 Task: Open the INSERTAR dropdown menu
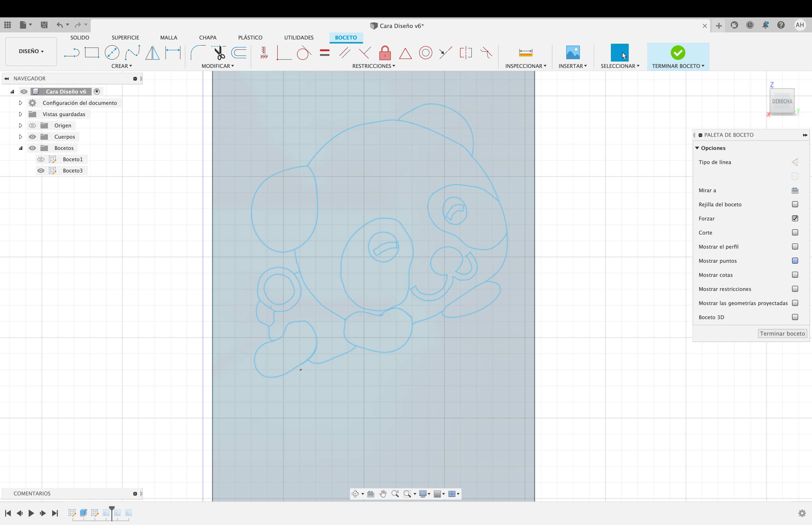coord(573,66)
